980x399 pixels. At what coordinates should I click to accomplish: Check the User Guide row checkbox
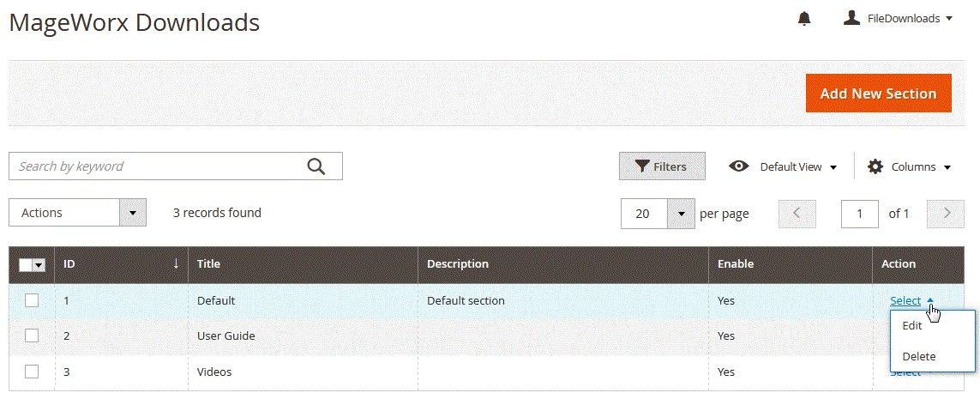click(32, 336)
